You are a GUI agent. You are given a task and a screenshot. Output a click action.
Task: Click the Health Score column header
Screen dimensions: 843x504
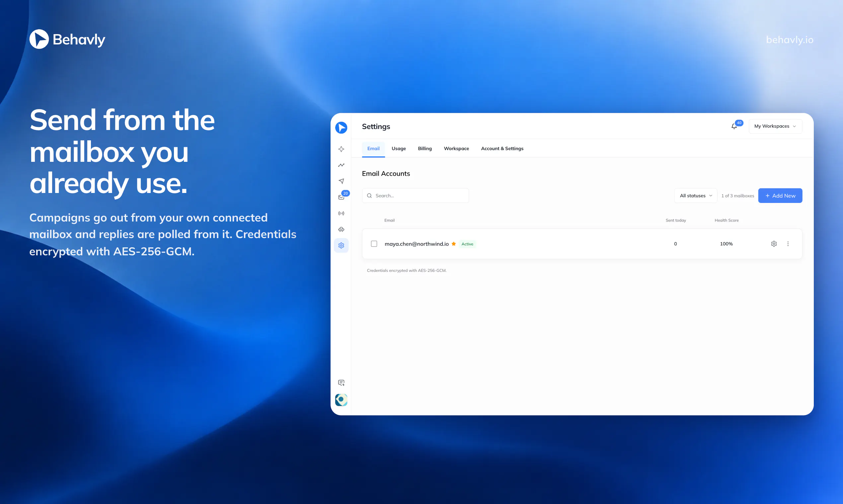(x=727, y=220)
